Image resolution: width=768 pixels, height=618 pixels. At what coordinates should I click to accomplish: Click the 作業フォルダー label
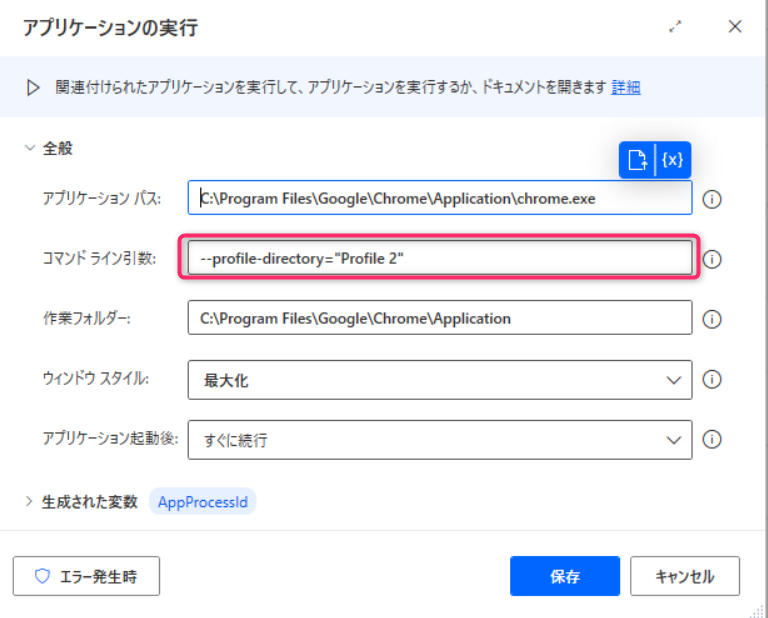click(87, 318)
